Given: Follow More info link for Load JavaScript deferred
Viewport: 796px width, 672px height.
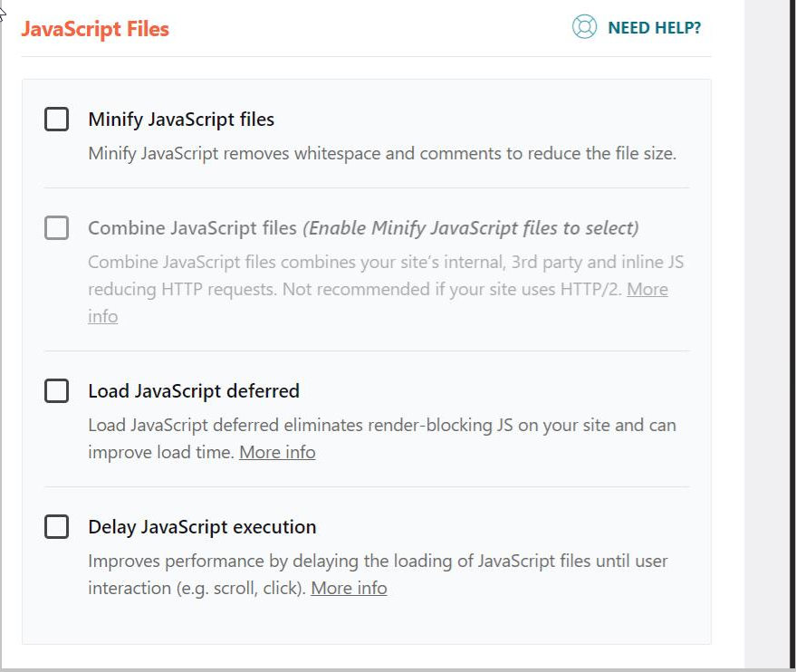Looking at the screenshot, I should pyautogui.click(x=277, y=452).
